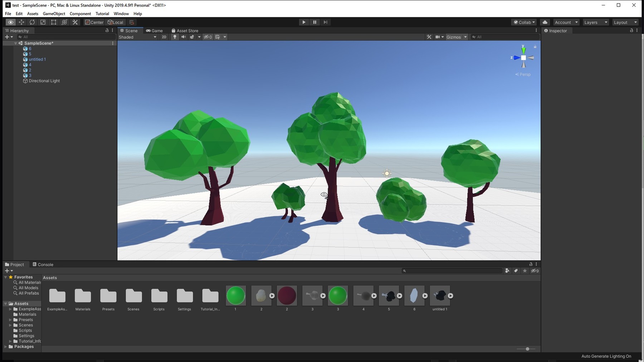Open the grid visibility settings icon
Screen dimensions: 644x362
click(x=218, y=37)
